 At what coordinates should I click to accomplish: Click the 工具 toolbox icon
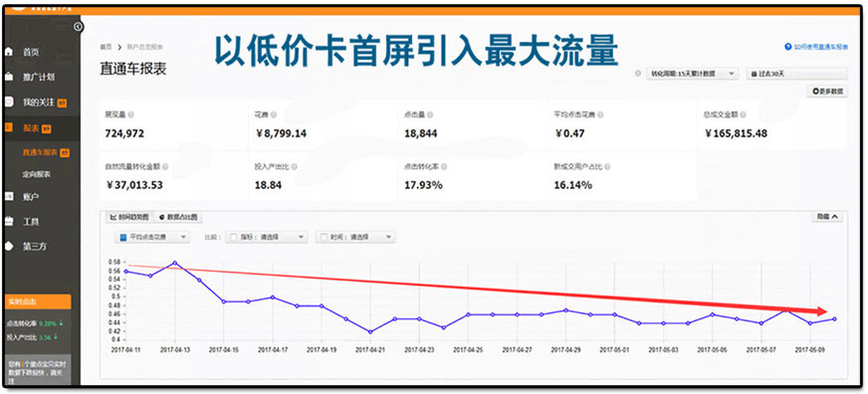coord(8,221)
